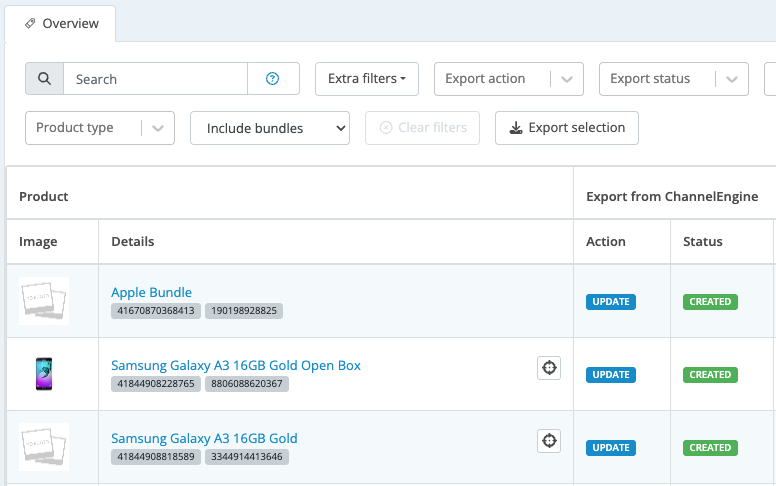Click the 3344914413646 tag
The width and height of the screenshot is (776, 486).
tap(247, 457)
